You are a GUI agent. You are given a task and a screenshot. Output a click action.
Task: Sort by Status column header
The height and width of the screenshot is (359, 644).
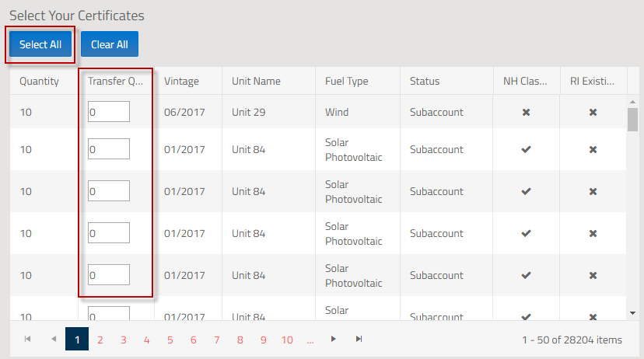(425, 81)
